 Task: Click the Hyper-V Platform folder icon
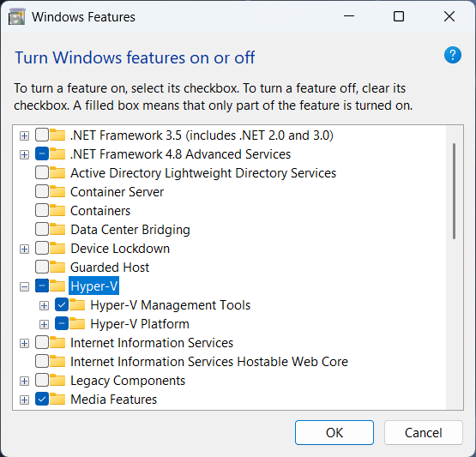[x=77, y=323]
